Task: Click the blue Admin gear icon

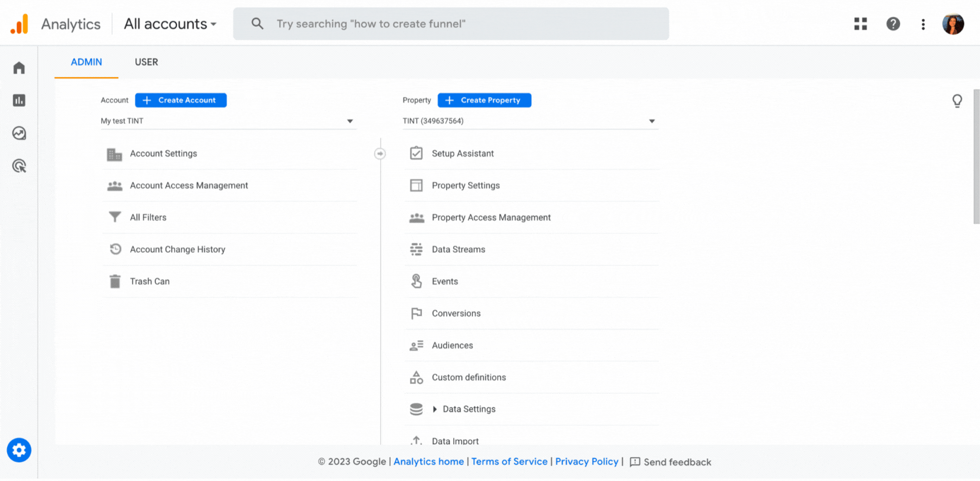Action: (x=19, y=450)
